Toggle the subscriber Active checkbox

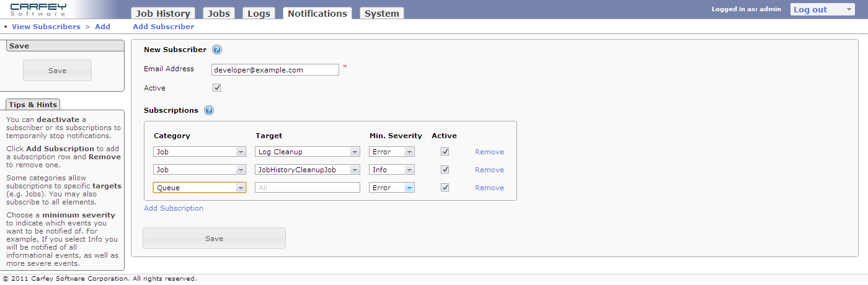217,88
